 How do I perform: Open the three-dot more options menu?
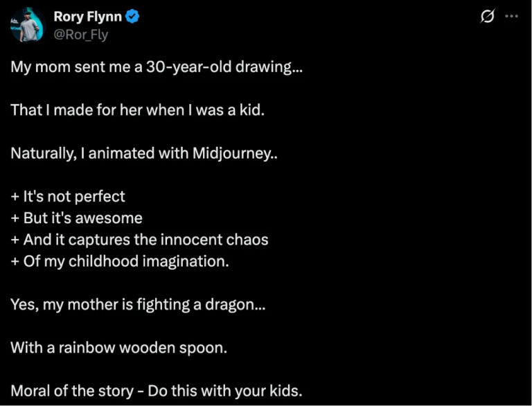point(512,17)
